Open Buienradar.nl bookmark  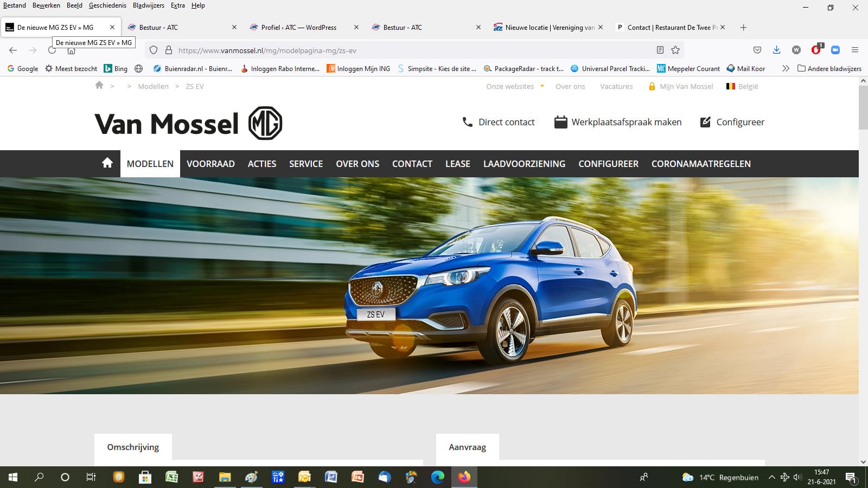(x=193, y=68)
